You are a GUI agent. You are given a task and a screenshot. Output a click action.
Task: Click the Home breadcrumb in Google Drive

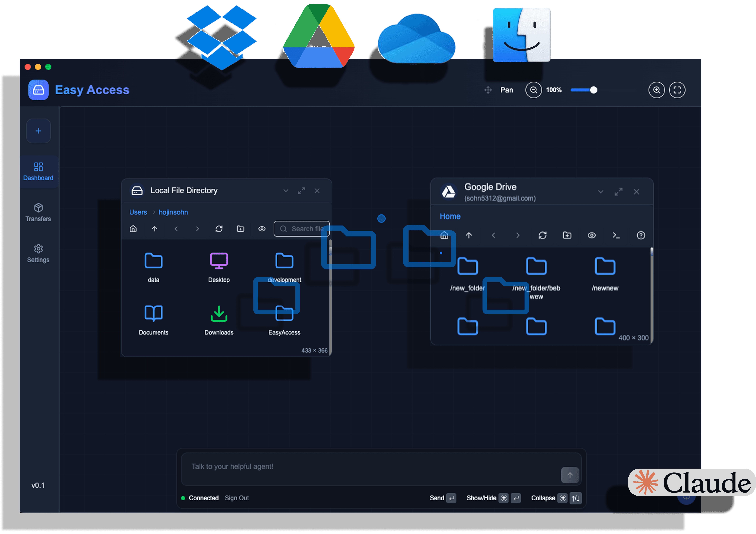(450, 216)
